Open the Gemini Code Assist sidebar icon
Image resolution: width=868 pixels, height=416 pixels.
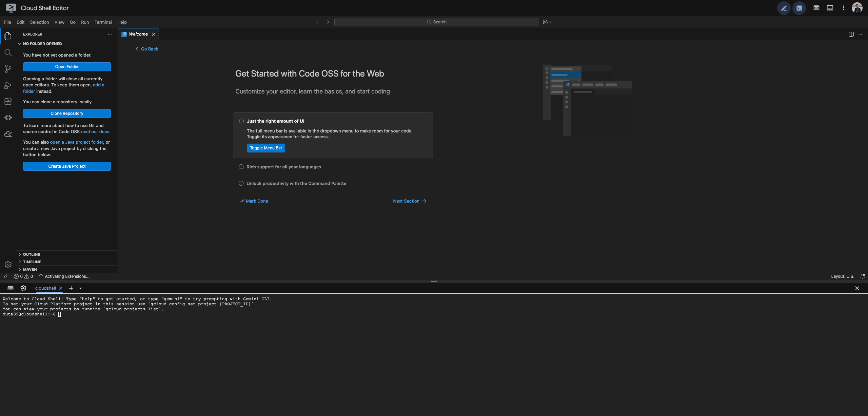pos(8,134)
